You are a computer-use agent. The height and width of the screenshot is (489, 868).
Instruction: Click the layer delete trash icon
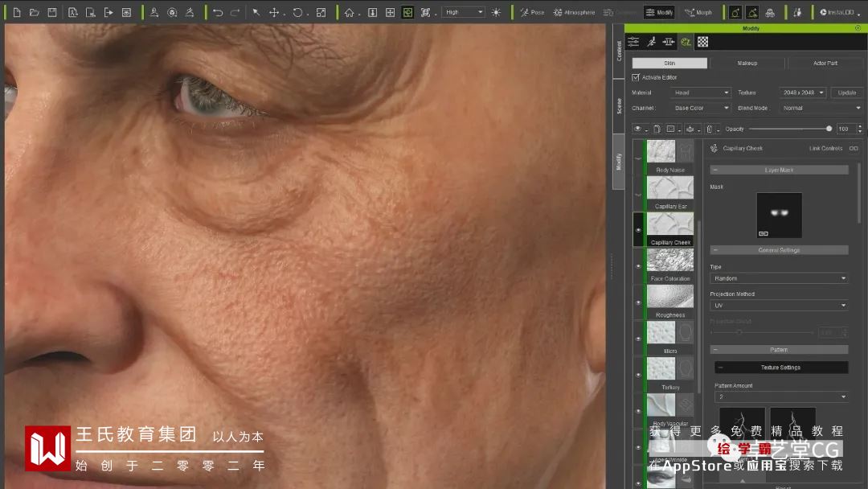(710, 129)
